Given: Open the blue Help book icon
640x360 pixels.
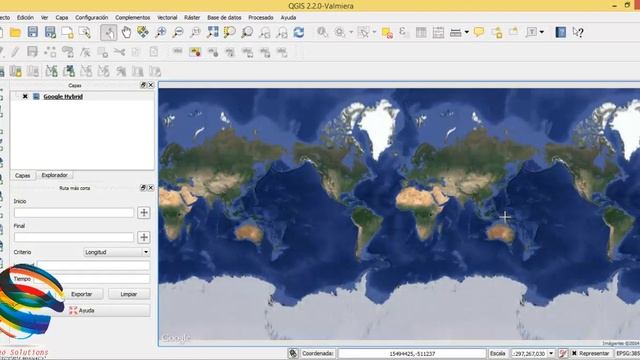Looking at the screenshot, I should tap(561, 32).
